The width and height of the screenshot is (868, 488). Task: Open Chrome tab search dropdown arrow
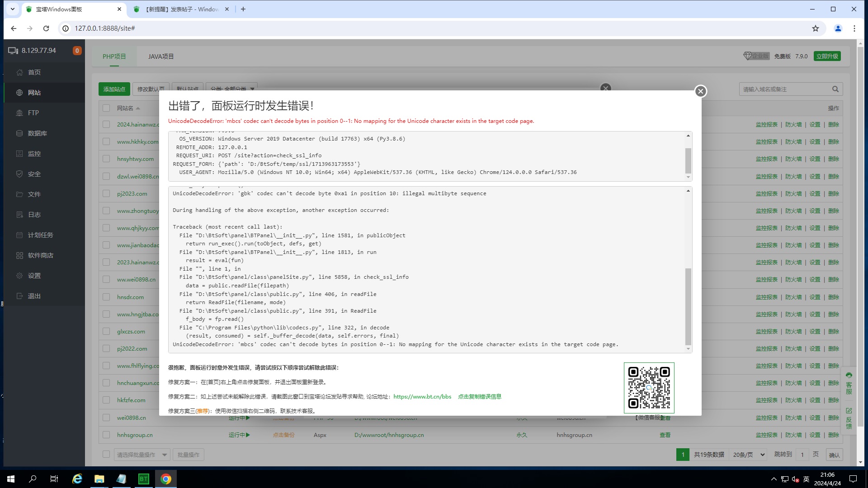coord(12,9)
